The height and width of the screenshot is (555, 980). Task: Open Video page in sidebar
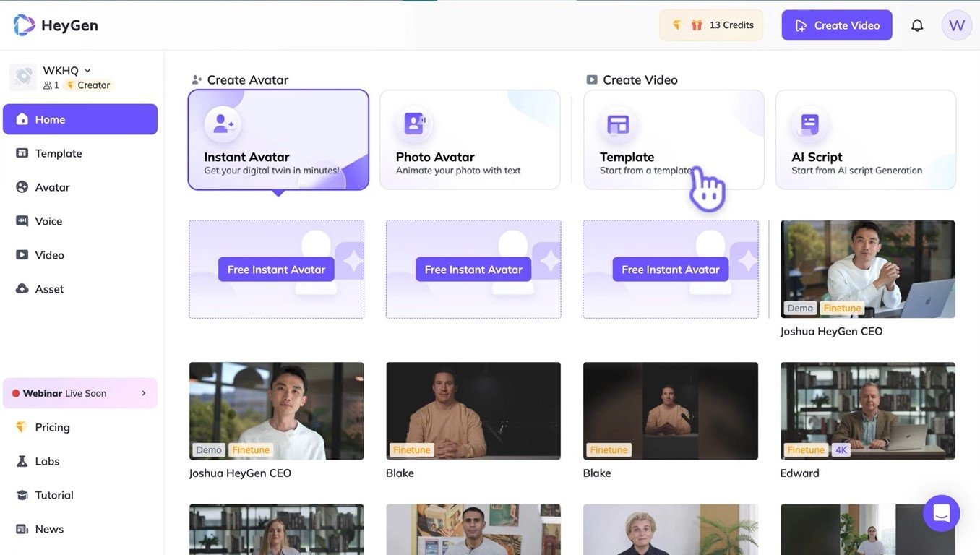(x=80, y=255)
